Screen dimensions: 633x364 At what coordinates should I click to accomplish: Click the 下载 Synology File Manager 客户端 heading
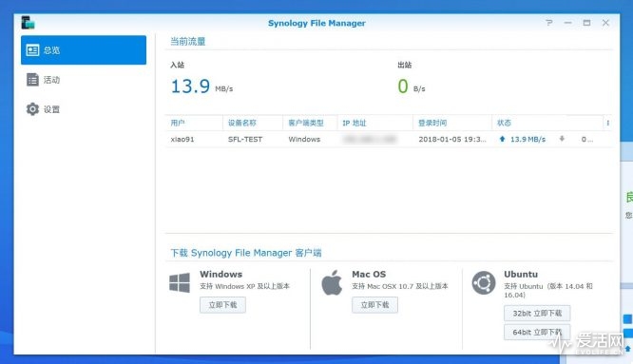(246, 253)
